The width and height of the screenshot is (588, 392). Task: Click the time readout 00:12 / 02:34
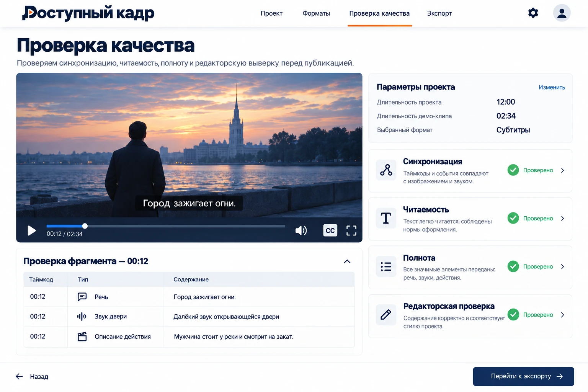pyautogui.click(x=65, y=234)
